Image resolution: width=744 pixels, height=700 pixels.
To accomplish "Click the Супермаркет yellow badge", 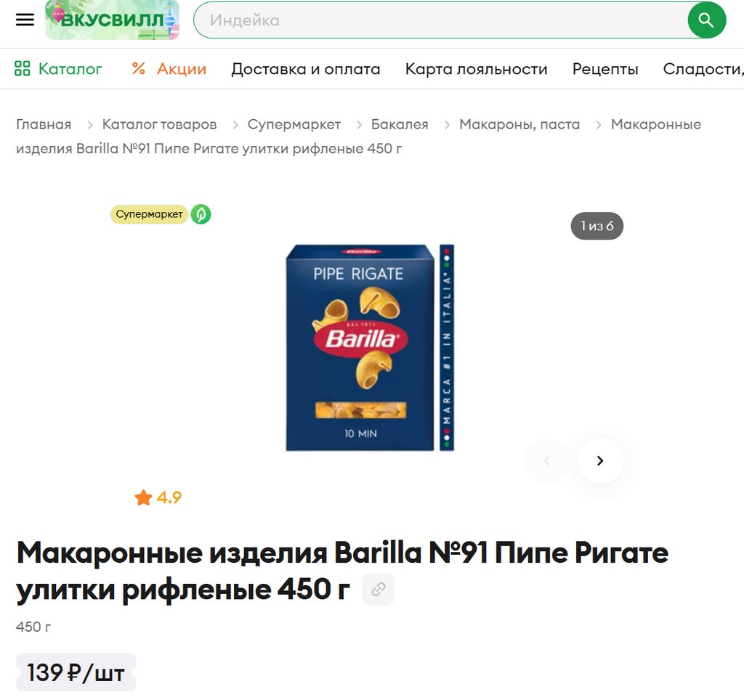I will tap(149, 214).
